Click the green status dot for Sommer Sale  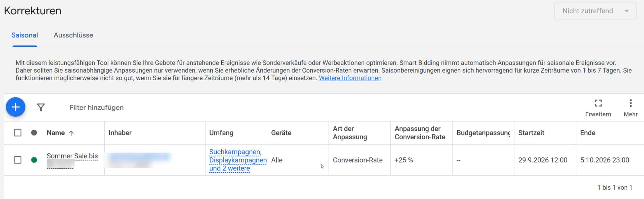pyautogui.click(x=34, y=160)
